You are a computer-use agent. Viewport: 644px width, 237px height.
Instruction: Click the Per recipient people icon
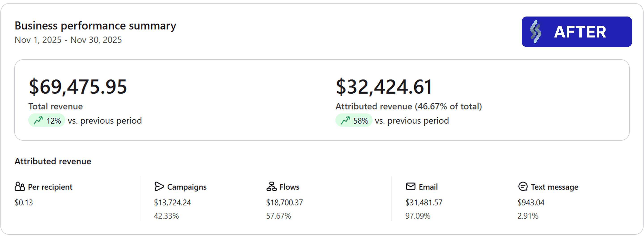point(20,187)
